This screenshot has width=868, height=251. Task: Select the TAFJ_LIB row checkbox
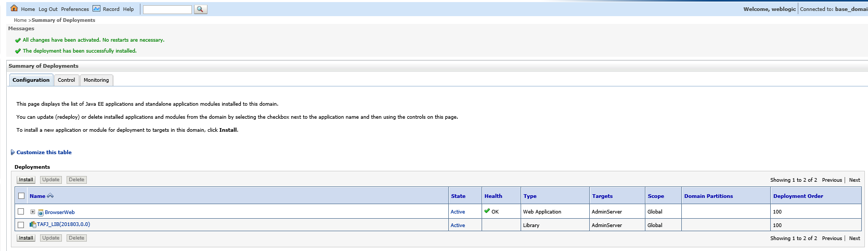(21, 225)
